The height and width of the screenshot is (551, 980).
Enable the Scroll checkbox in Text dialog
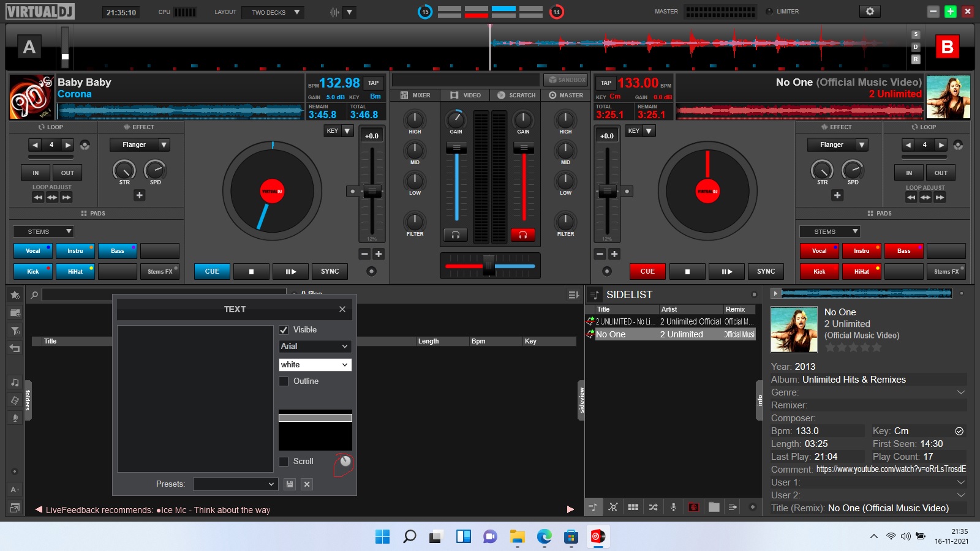coord(284,462)
